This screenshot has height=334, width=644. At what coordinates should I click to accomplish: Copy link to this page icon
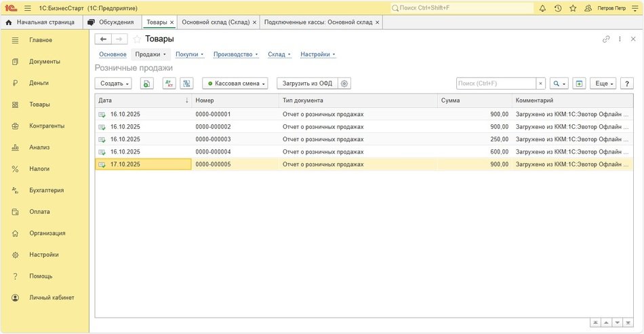tap(606, 39)
